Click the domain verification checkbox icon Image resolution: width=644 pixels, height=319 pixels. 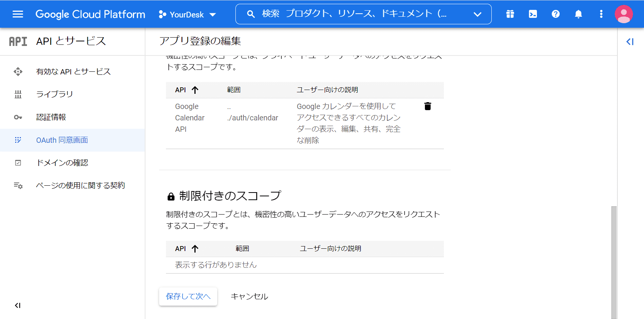18,163
